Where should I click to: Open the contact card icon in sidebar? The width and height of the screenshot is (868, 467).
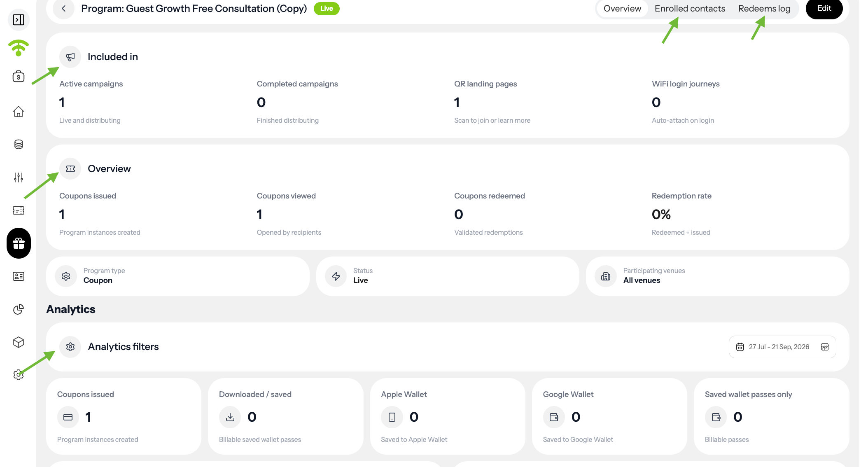pyautogui.click(x=19, y=276)
